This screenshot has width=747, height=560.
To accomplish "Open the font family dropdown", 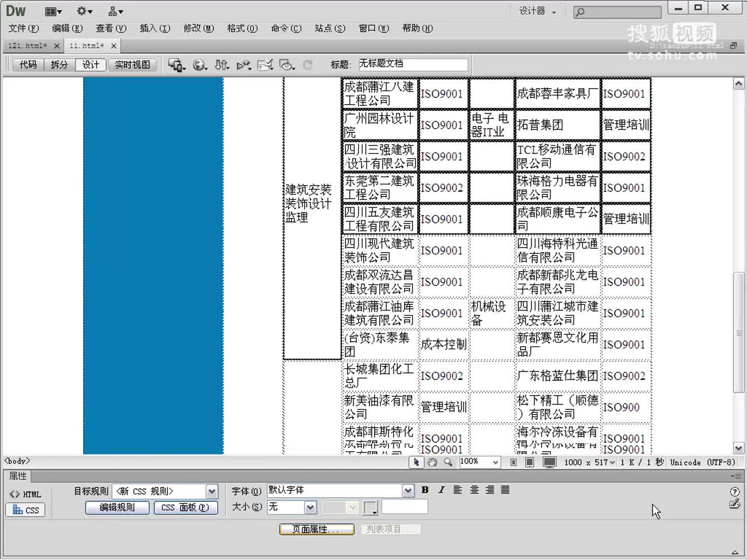I will point(408,491).
